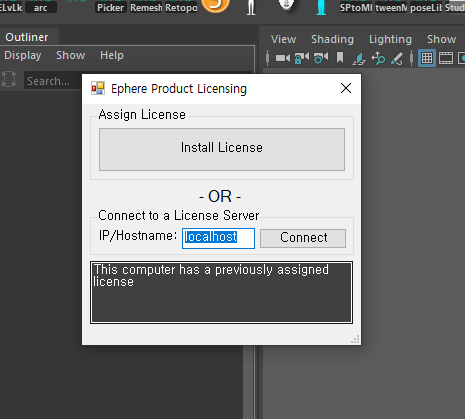
Task: Click the previously assigned license message box
Action: tap(221, 292)
